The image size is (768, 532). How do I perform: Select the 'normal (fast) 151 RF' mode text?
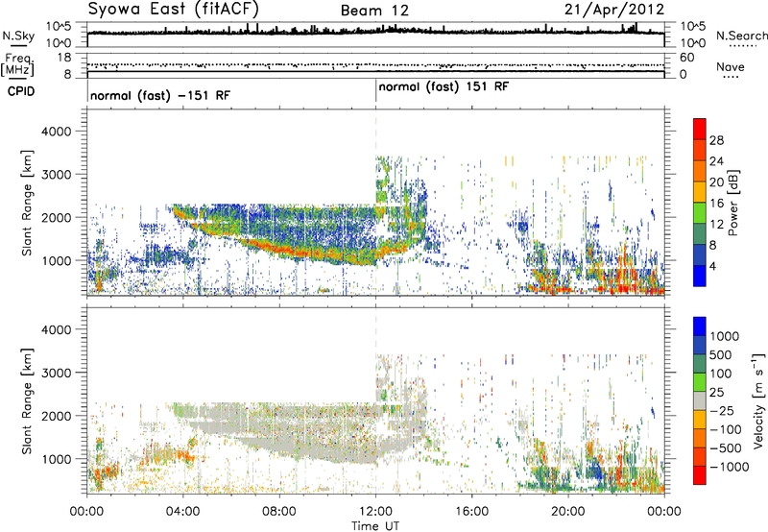[x=444, y=86]
